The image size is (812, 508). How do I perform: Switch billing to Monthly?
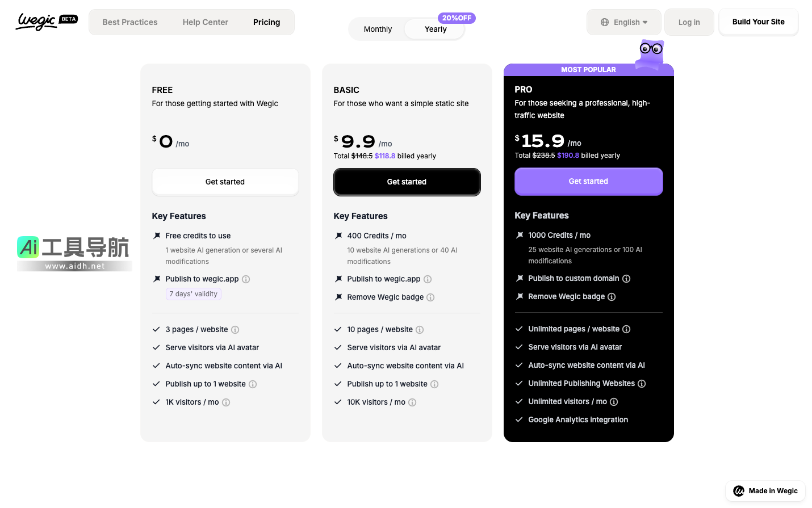point(378,29)
